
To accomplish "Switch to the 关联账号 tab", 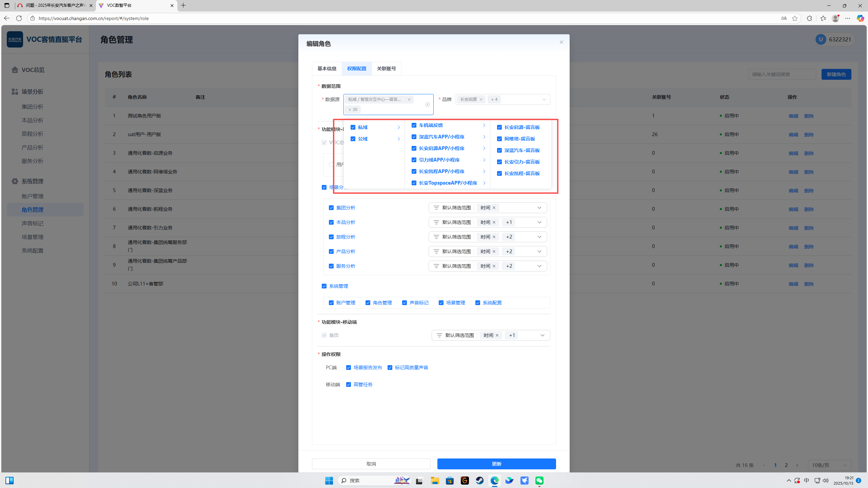I will tap(386, 69).
